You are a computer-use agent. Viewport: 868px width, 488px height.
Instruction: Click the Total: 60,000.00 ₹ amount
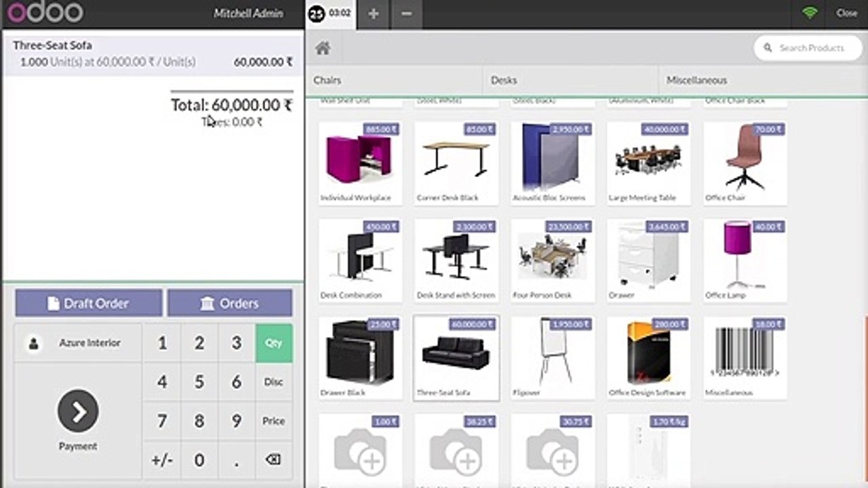click(x=231, y=105)
